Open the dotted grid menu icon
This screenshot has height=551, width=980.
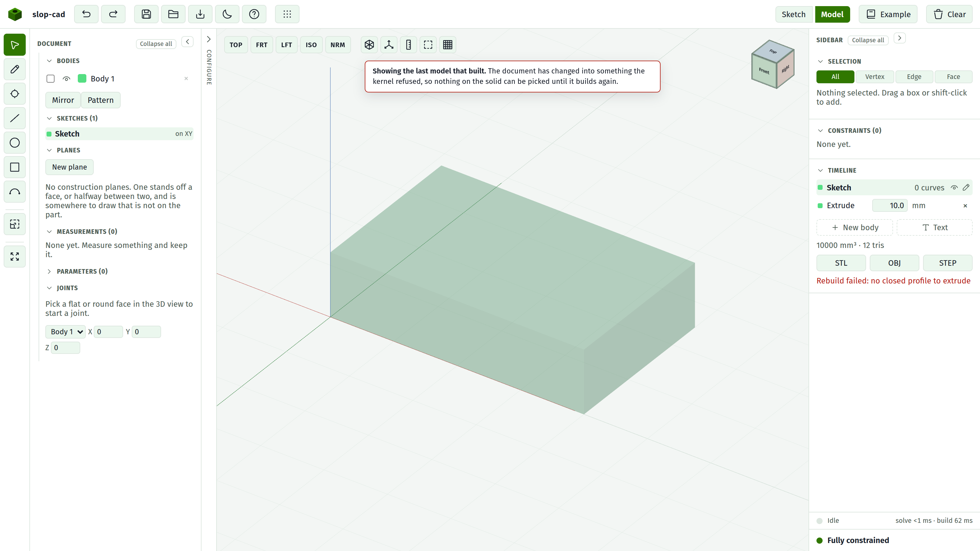point(287,14)
